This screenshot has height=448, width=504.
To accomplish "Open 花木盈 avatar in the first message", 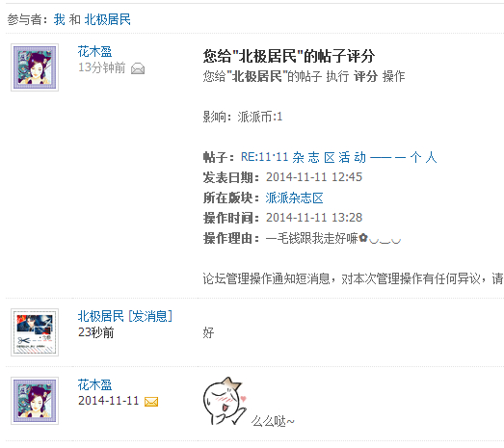I will [x=35, y=67].
